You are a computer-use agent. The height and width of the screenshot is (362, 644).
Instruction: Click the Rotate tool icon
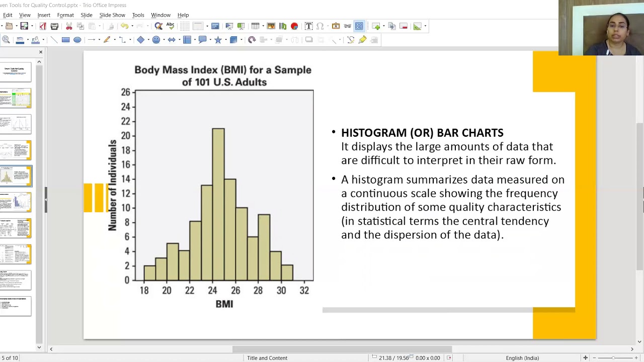[x=252, y=40]
